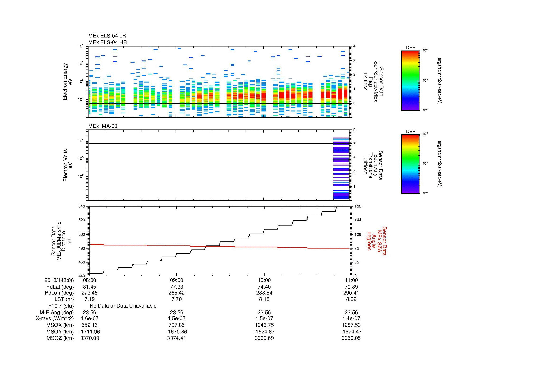Select the top DEF color bar
The image size is (555, 392).
(x=410, y=80)
